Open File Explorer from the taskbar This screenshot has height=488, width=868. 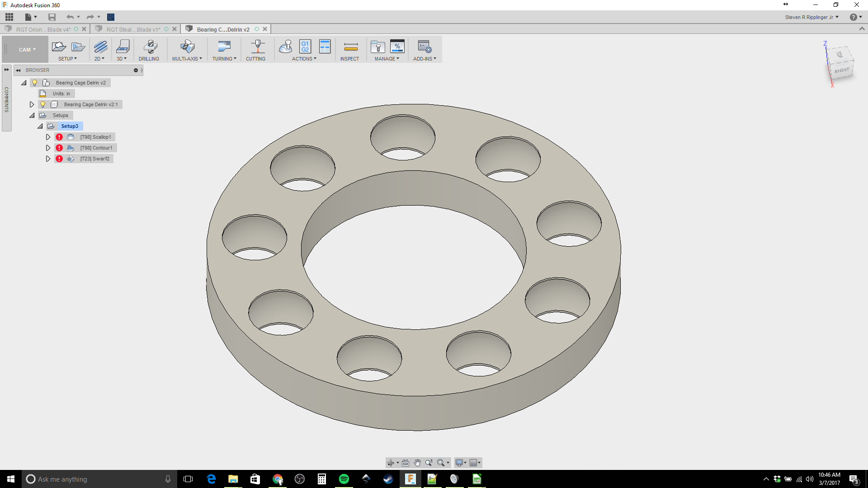tap(233, 479)
